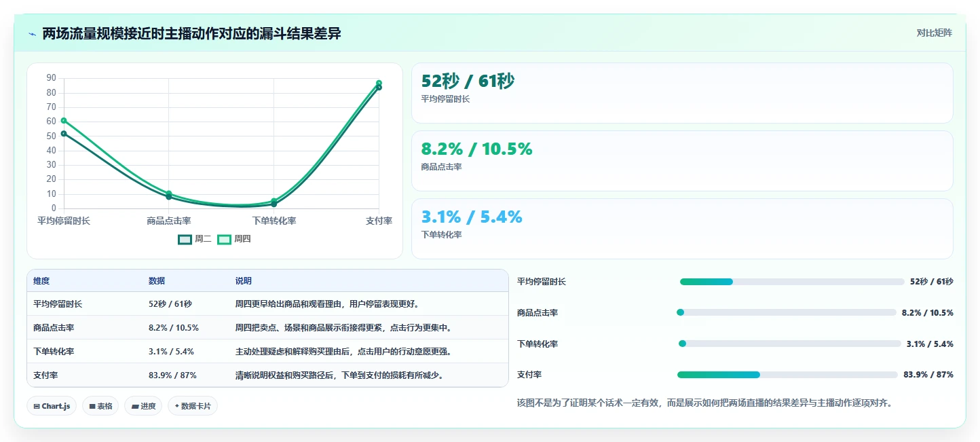Click the table value 3.1% / 5.4%
This screenshot has height=442, width=980.
pyautogui.click(x=171, y=352)
